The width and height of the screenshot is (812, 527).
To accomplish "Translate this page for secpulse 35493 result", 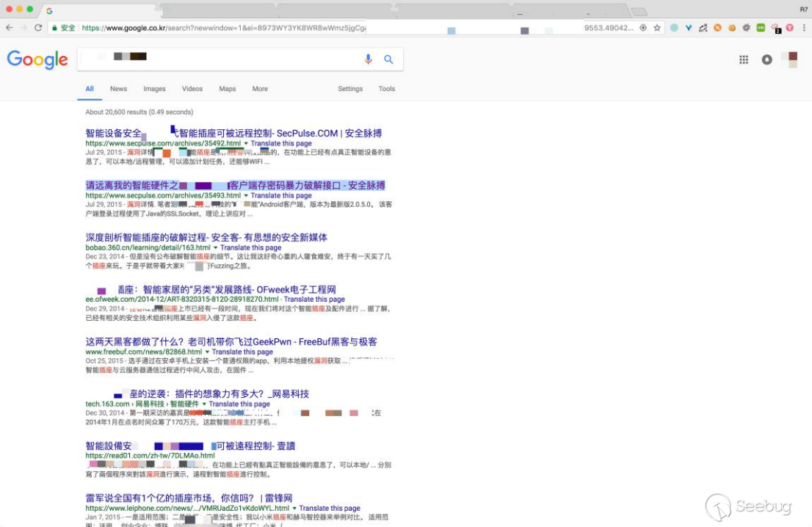I will (281, 196).
